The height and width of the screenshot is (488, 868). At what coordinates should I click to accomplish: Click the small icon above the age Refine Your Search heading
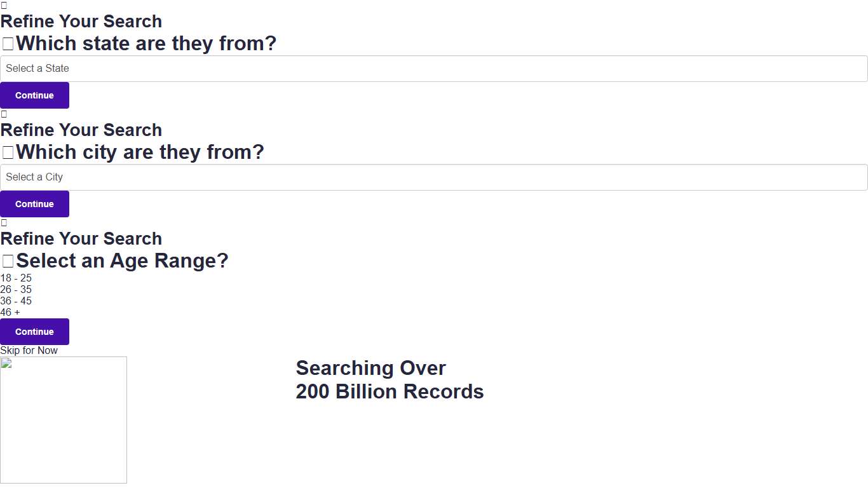coord(4,222)
